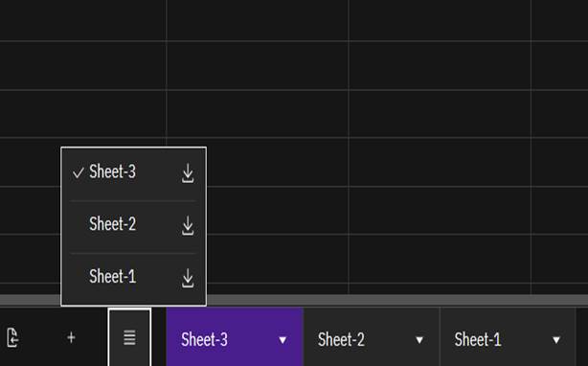Switch to the Sheet-2 tab
Screen dimensions: 588x366
(x=372, y=337)
